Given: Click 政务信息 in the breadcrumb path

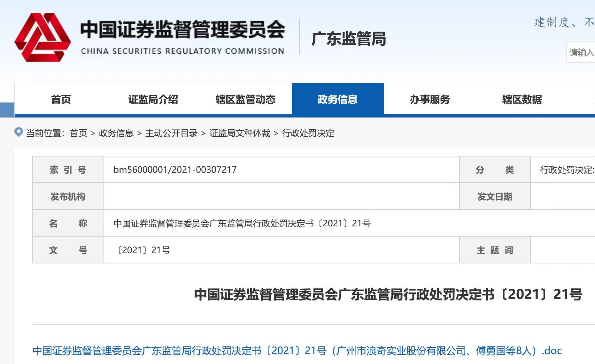Looking at the screenshot, I should click(116, 133).
